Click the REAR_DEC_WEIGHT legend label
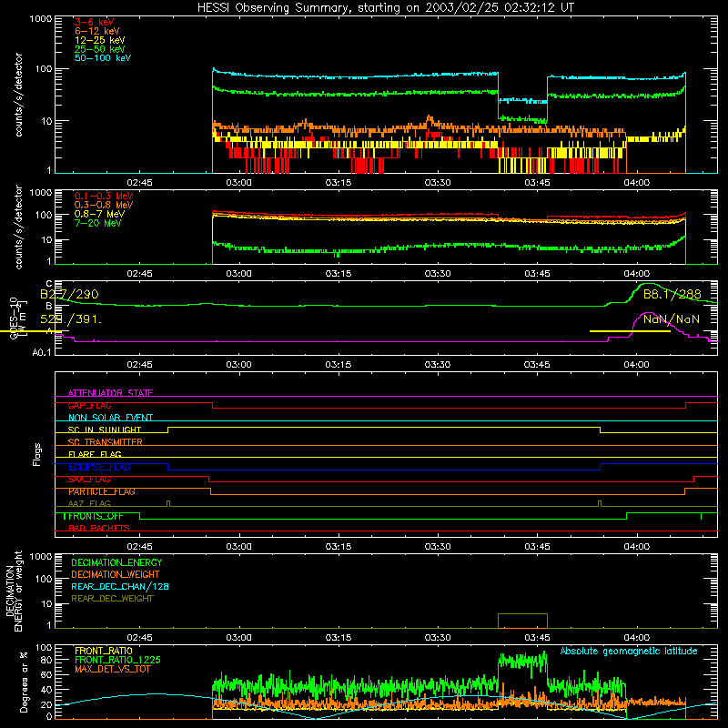Image resolution: width=728 pixels, height=728 pixels. pos(112,599)
